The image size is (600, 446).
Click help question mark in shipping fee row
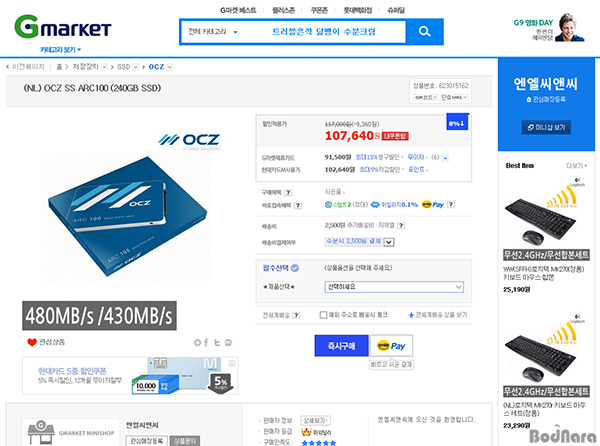point(401,225)
